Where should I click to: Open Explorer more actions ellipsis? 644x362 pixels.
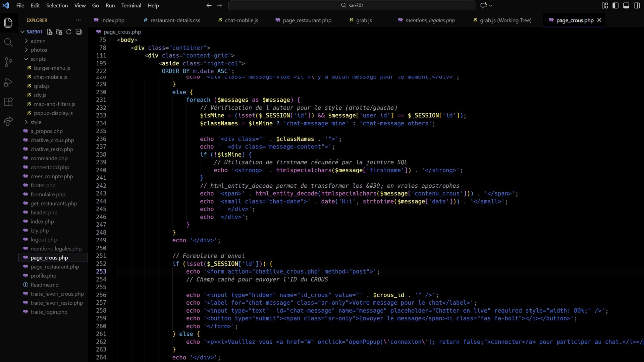point(78,20)
